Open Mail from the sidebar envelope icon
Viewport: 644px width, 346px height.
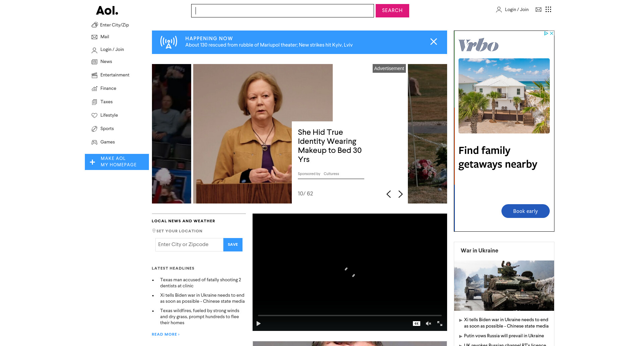(95, 37)
